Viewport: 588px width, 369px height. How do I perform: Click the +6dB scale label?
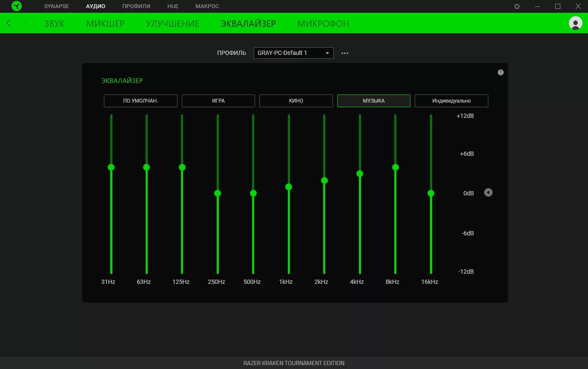coord(467,154)
